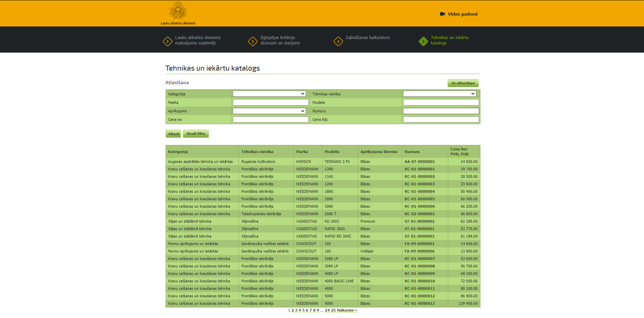The height and width of the screenshot is (318, 644).
Task: Click the diamond arrow icon for maksājumu saņēmēji
Action: pyautogui.click(x=168, y=41)
